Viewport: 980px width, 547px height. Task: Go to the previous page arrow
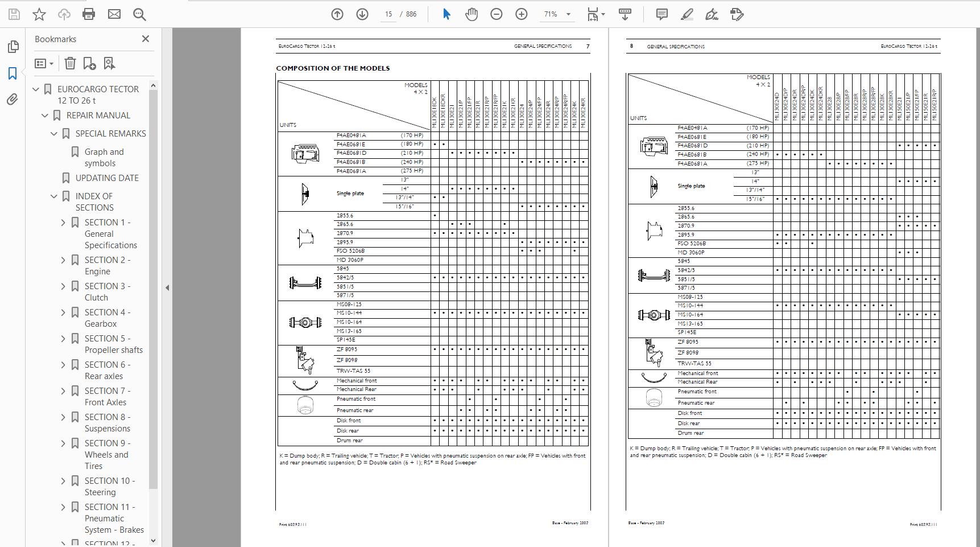click(337, 14)
